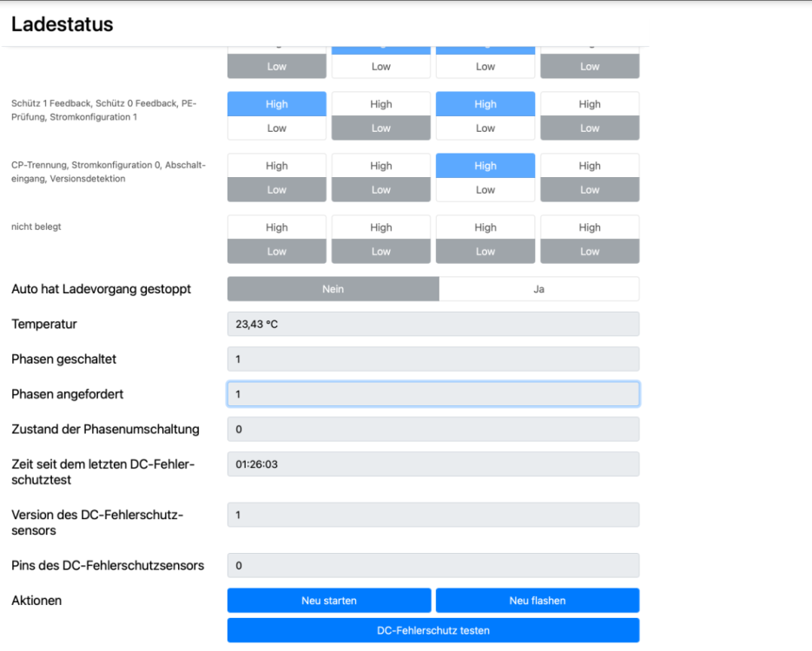Select Low for Versionsdetektion
Viewport: 812px width, 651px height.
[589, 190]
